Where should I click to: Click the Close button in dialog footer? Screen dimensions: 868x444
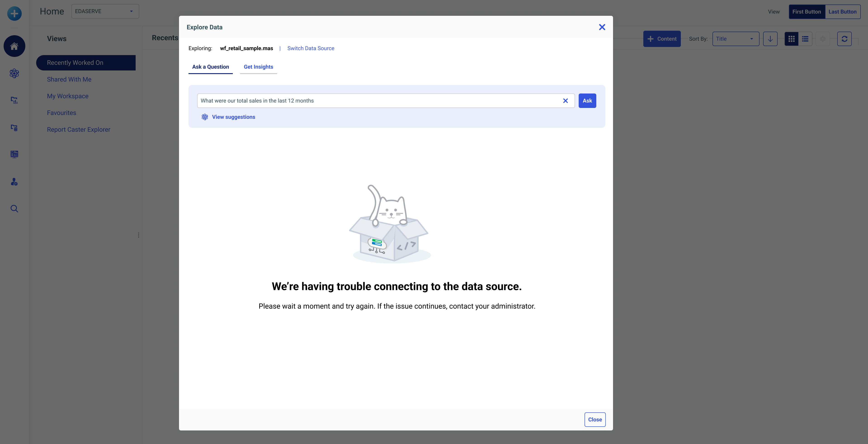pos(595,419)
